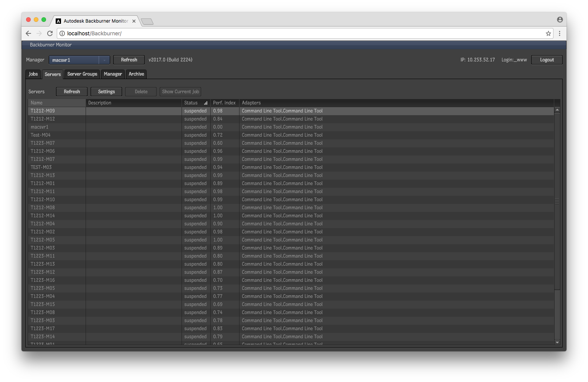
Task: Select server T1212-M04
Action: 291,224
